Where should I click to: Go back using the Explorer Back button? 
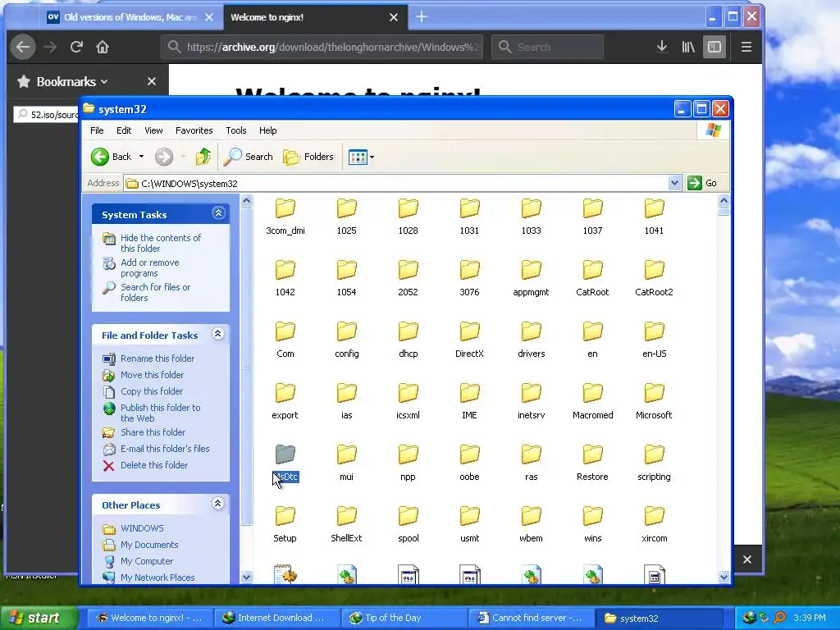[x=111, y=157]
